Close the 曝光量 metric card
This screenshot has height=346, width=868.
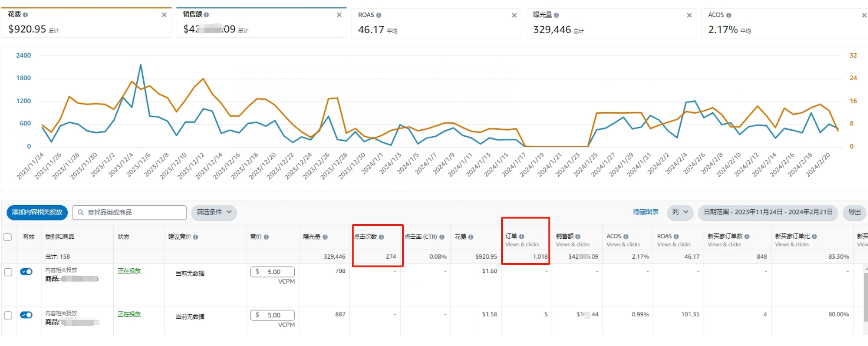coord(689,15)
